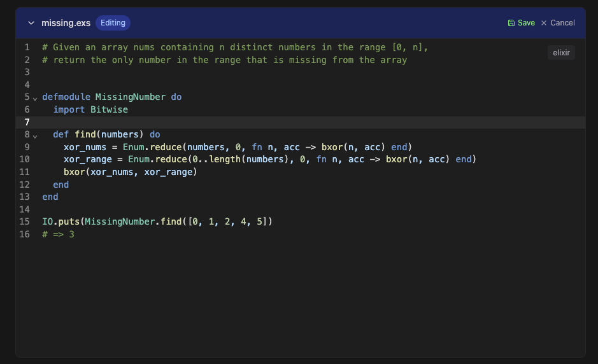This screenshot has height=364, width=598.
Task: Click 'xor_nums' variable on line 9
Action: 85,147
